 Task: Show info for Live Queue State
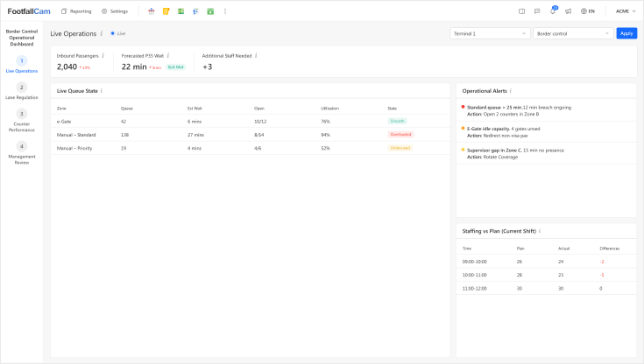pyautogui.click(x=102, y=91)
